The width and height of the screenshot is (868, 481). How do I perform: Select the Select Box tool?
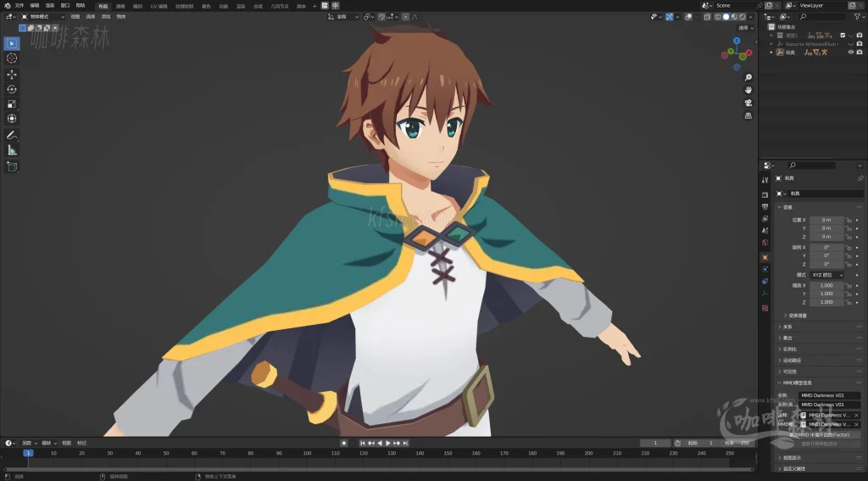[x=12, y=43]
